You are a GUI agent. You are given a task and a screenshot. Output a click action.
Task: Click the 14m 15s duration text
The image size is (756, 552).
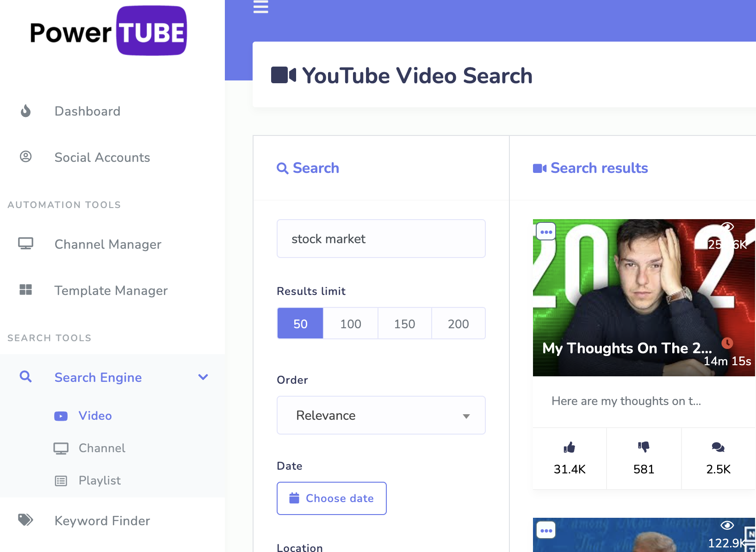pyautogui.click(x=727, y=361)
